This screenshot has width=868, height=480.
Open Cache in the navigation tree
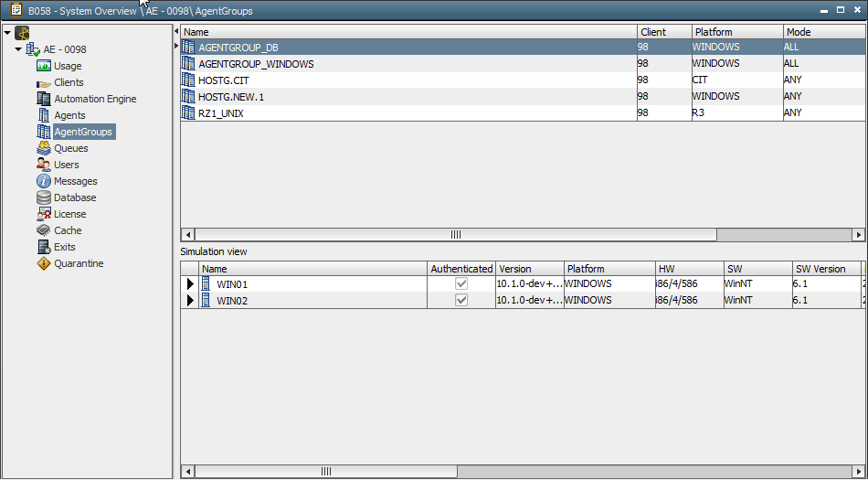[x=68, y=230]
